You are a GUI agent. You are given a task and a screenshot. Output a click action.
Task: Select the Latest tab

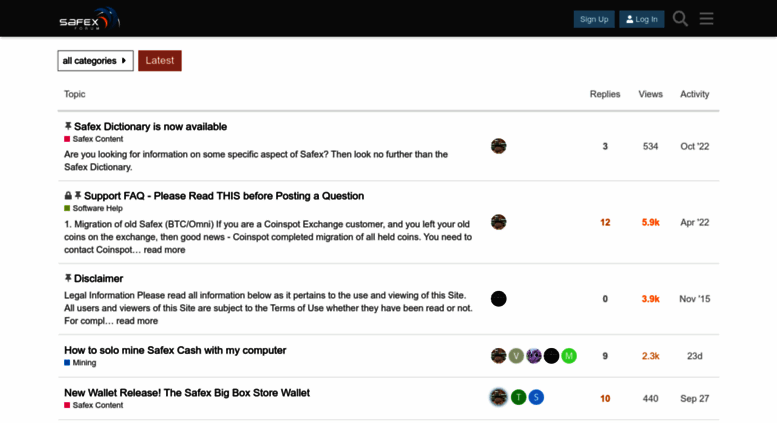coord(160,60)
